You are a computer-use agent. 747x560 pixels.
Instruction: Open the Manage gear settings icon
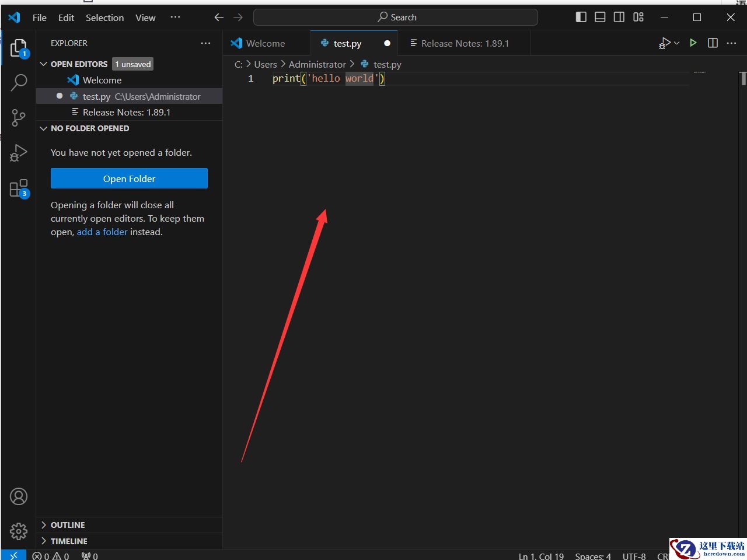19,531
